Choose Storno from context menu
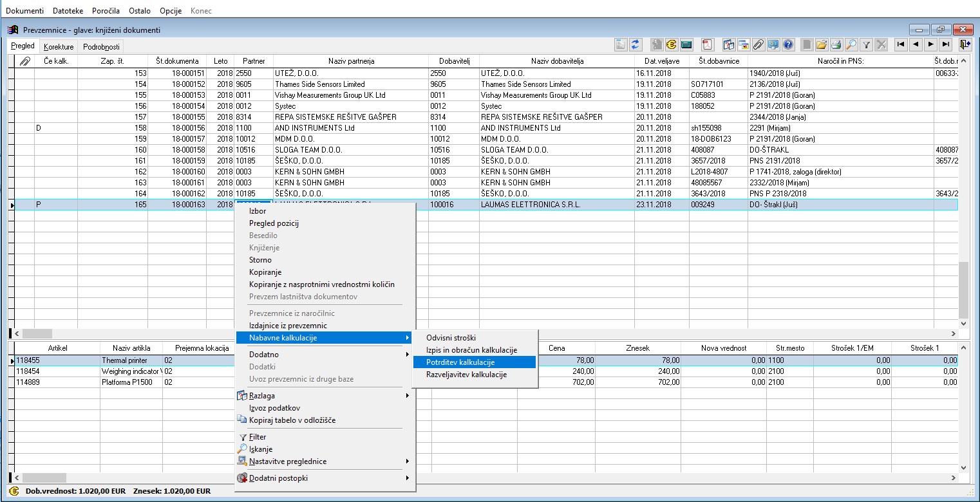The image size is (980, 502). pos(324,260)
